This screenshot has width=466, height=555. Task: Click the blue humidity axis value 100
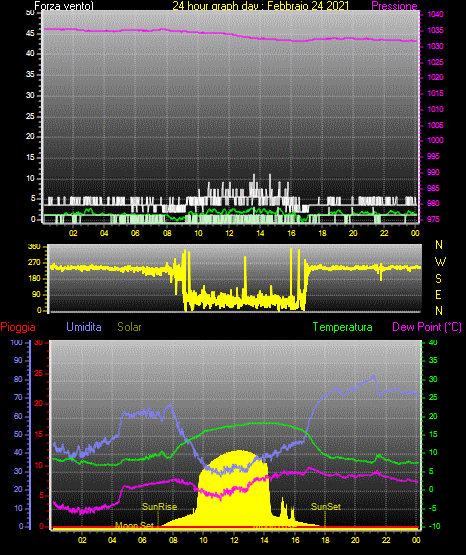pyautogui.click(x=16, y=342)
